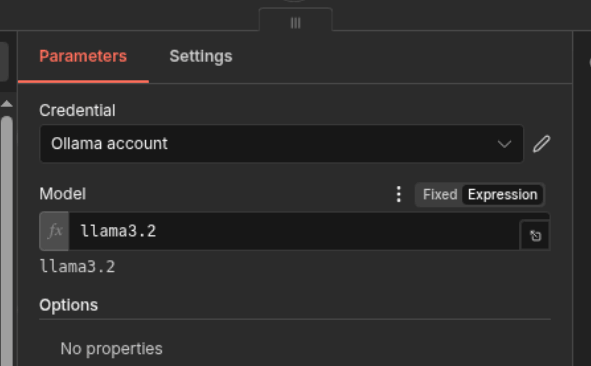Click the Model field label
Image resolution: width=591 pixels, height=366 pixels.
(63, 194)
